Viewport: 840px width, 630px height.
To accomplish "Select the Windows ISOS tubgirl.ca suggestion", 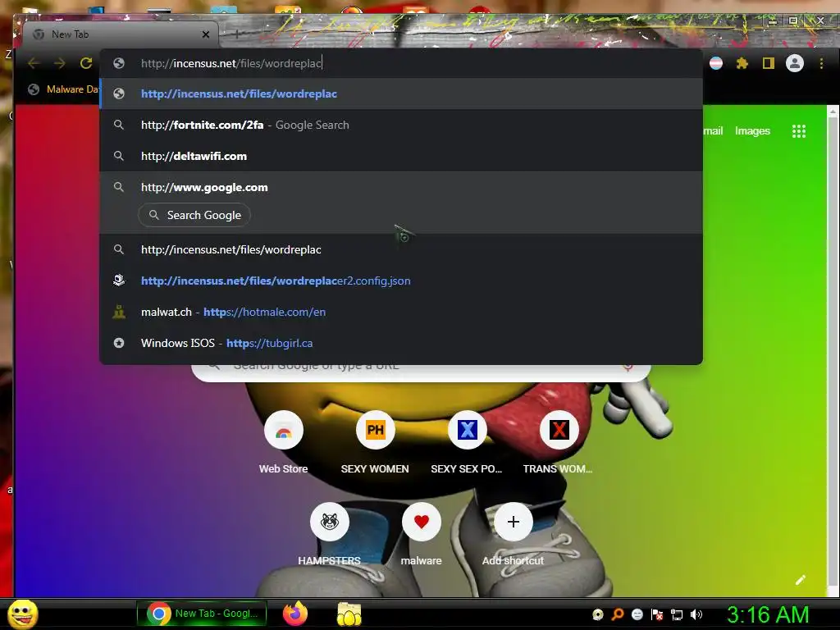I will point(401,343).
